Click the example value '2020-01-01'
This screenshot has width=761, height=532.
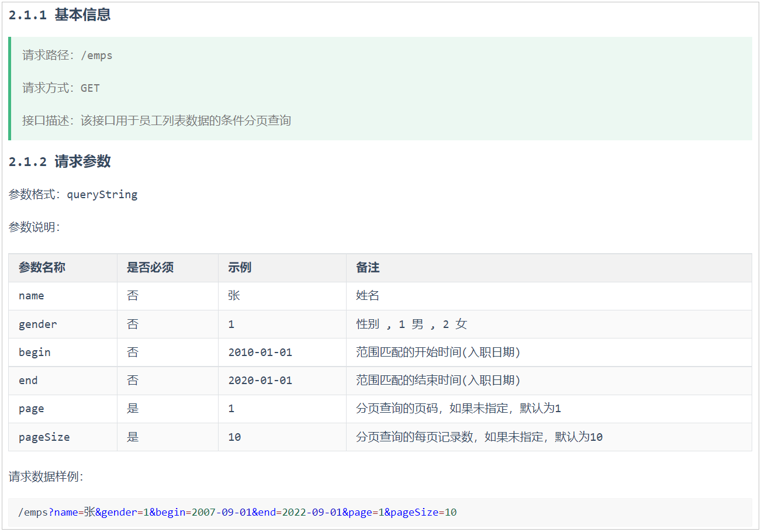(x=260, y=381)
